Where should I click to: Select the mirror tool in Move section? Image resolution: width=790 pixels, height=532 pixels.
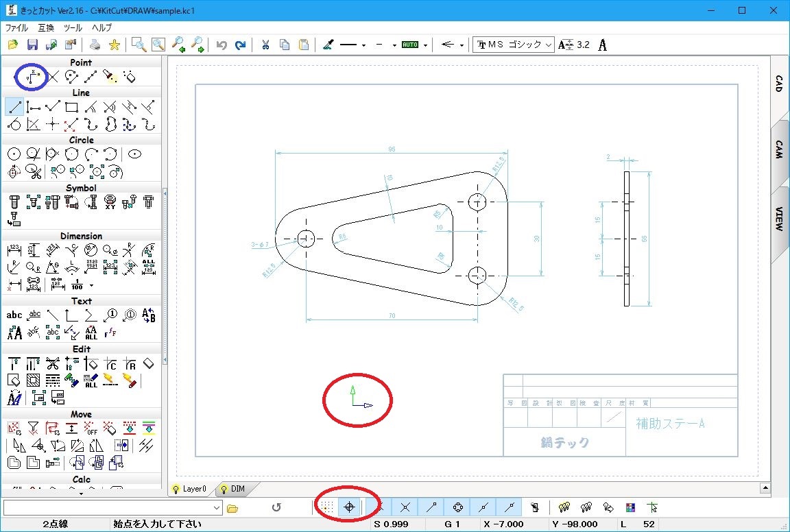point(96,446)
